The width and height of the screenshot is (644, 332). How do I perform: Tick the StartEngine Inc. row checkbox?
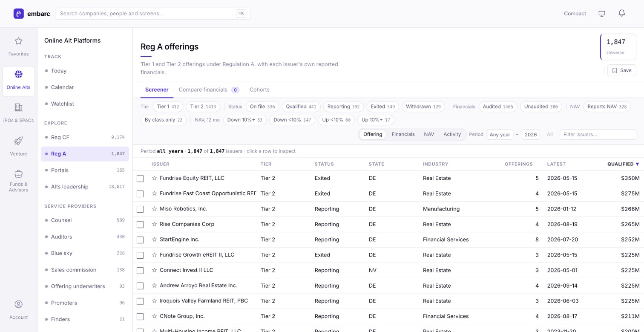140,240
